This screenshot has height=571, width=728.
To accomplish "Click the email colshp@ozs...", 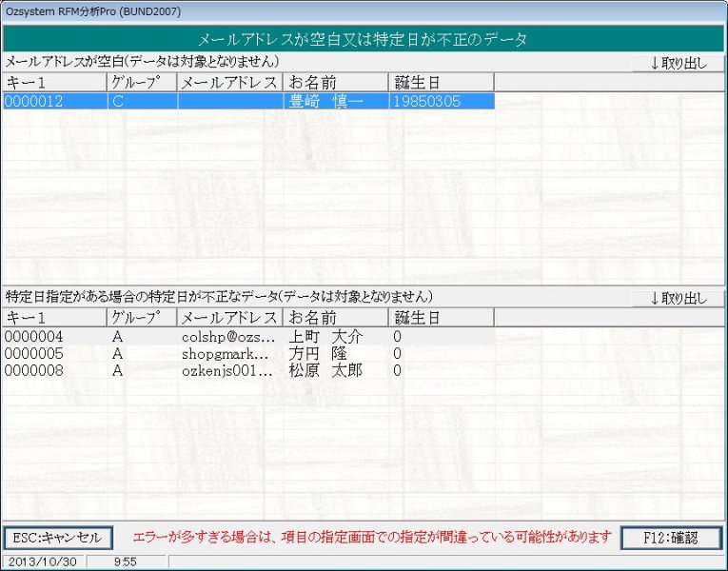I will click(x=228, y=337).
